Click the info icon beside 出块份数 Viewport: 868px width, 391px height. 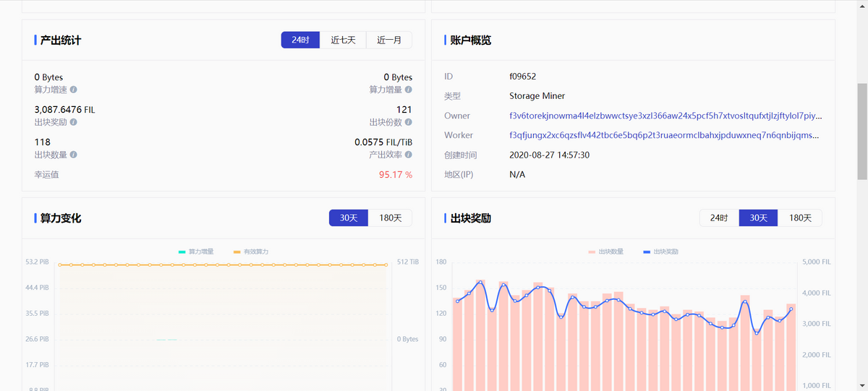pyautogui.click(x=409, y=122)
